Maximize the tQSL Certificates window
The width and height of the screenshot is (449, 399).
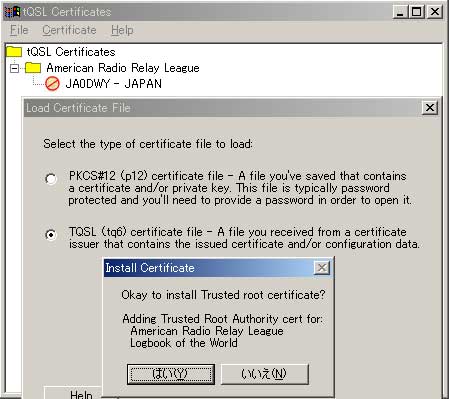pos(416,12)
